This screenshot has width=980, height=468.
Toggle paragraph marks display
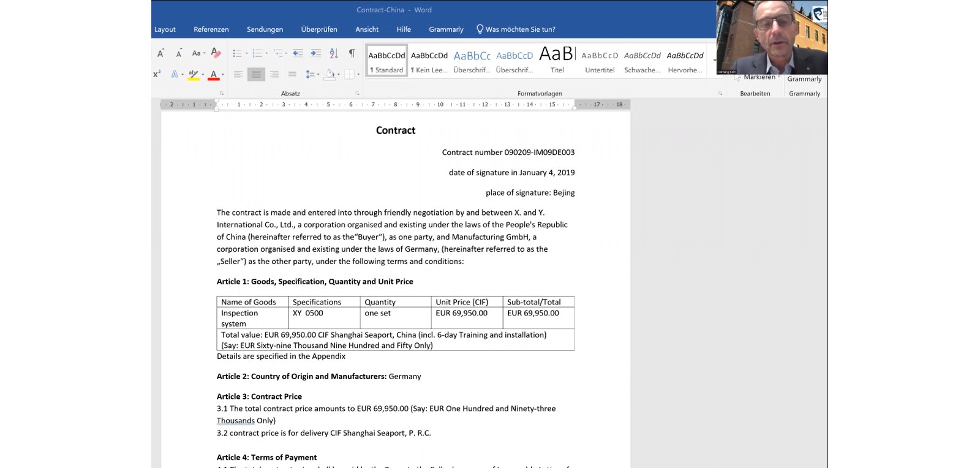pyautogui.click(x=352, y=54)
